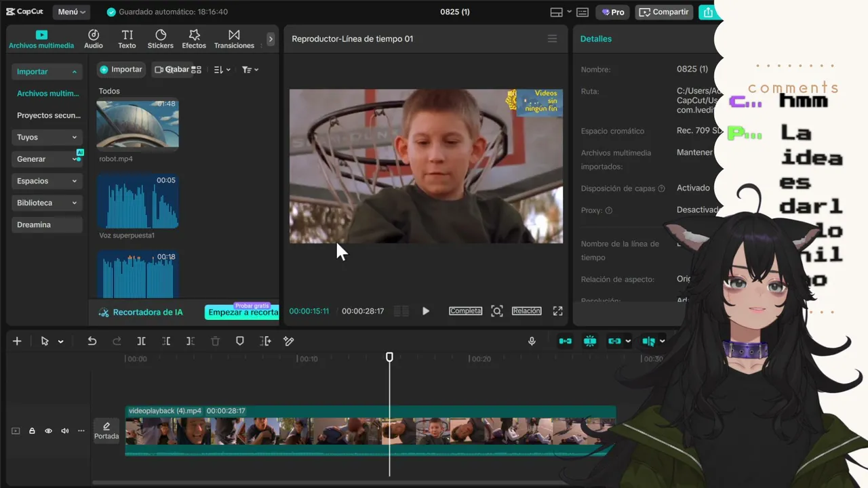The width and height of the screenshot is (868, 488).
Task: Choose the Select pointer tool
Action: (45, 341)
